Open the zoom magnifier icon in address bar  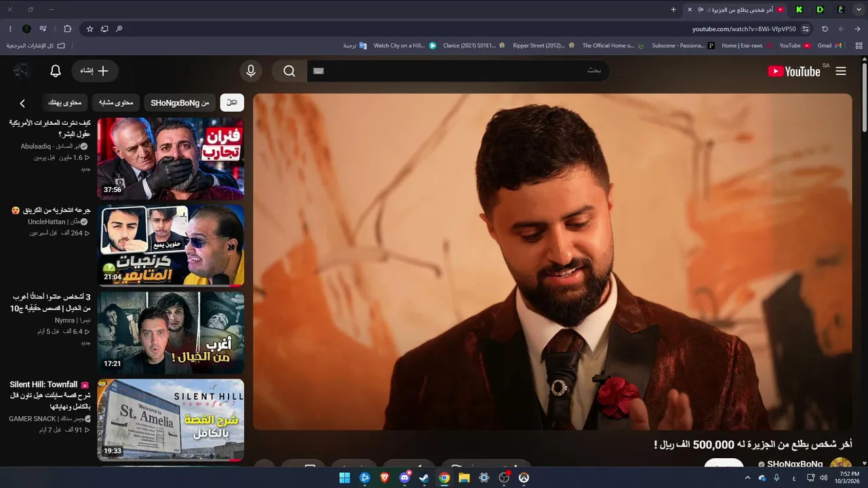tap(119, 29)
